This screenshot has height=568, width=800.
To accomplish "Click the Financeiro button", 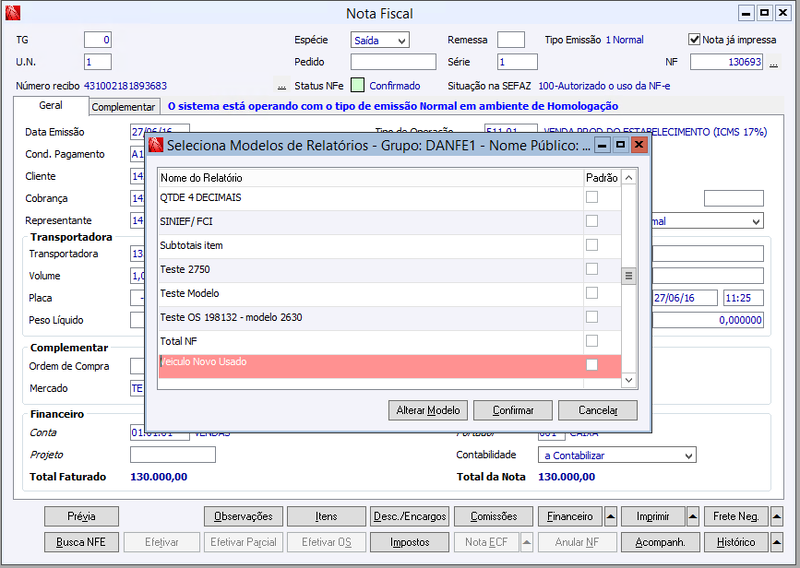I will (570, 516).
